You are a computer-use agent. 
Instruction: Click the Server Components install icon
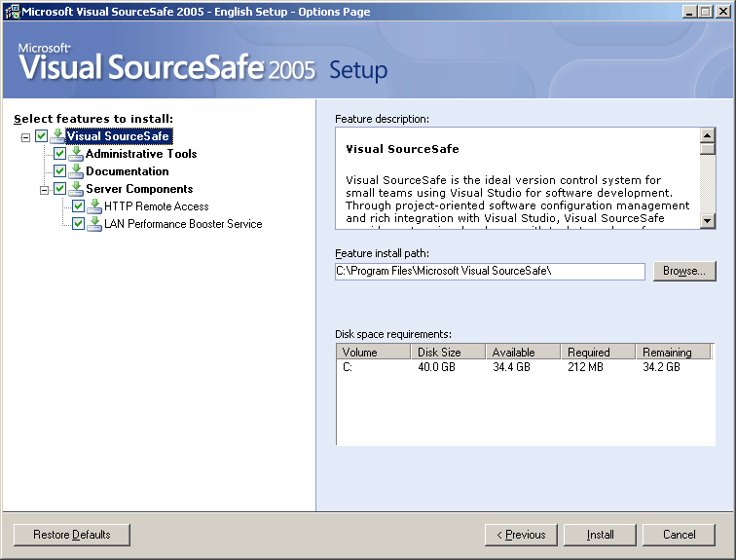76,189
